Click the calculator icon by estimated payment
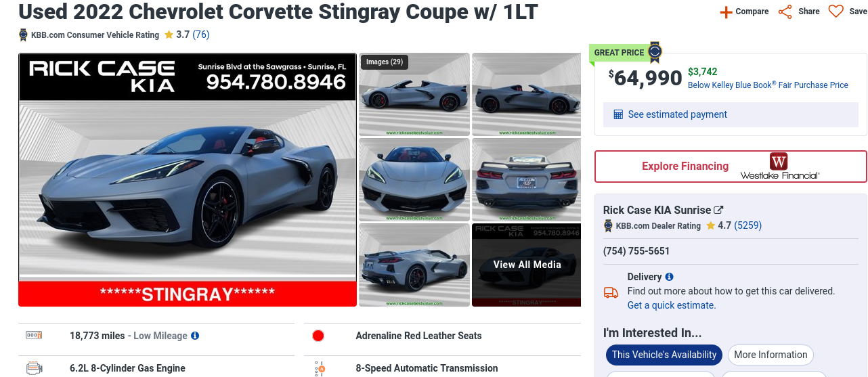 click(618, 114)
